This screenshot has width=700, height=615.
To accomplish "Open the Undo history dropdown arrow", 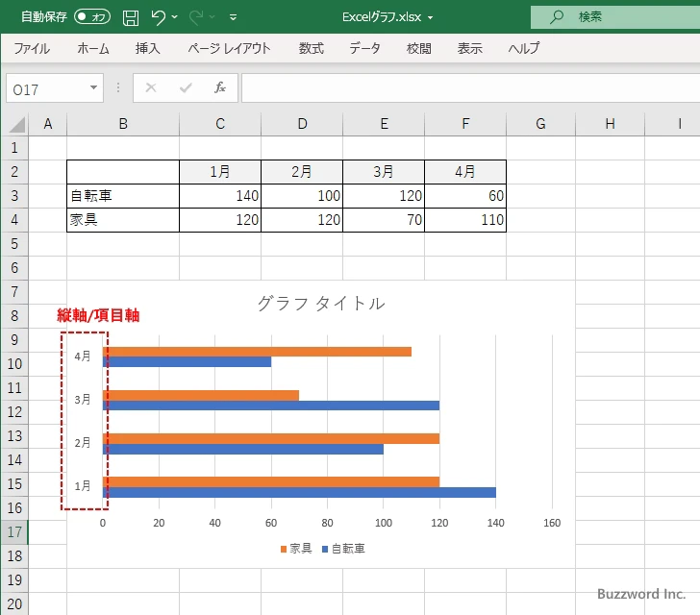I will pos(175,17).
